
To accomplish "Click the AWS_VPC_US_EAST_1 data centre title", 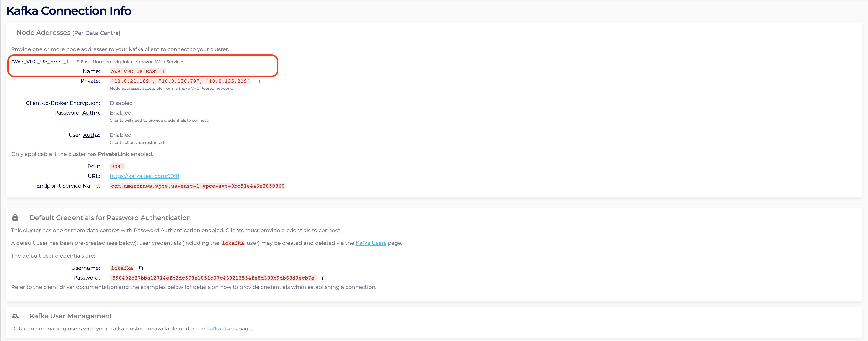I will click(x=39, y=61).
